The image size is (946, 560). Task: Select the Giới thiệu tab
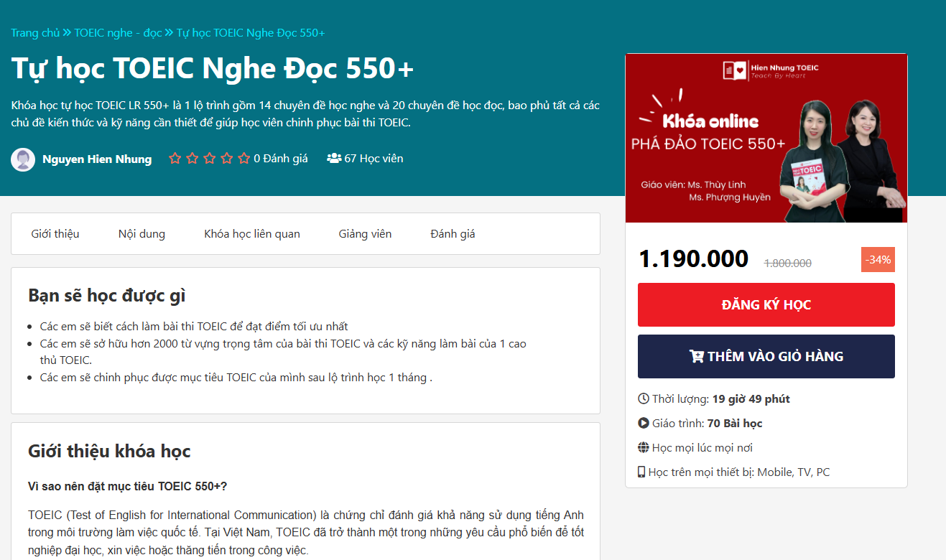tap(55, 233)
